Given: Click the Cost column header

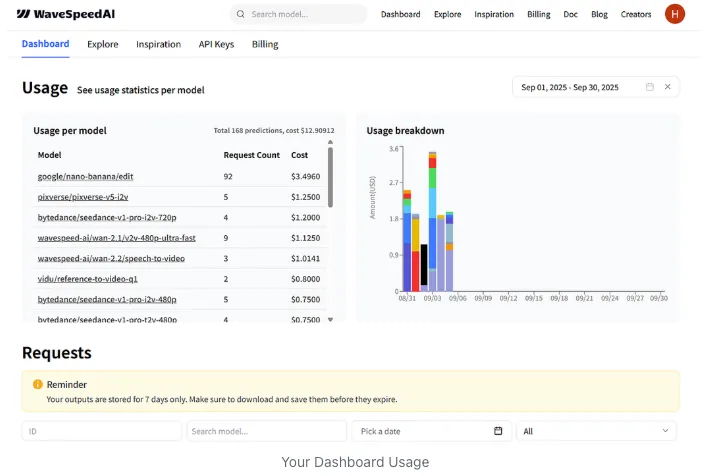Looking at the screenshot, I should (x=299, y=155).
